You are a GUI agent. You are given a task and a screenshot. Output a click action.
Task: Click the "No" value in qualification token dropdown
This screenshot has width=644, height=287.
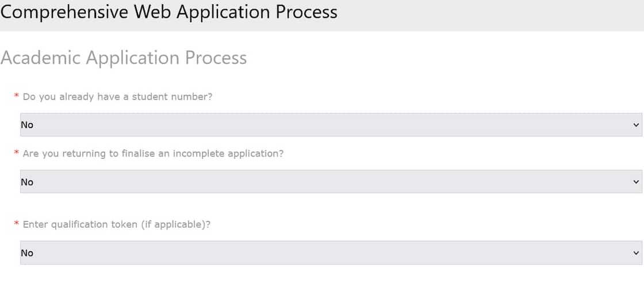pos(27,253)
